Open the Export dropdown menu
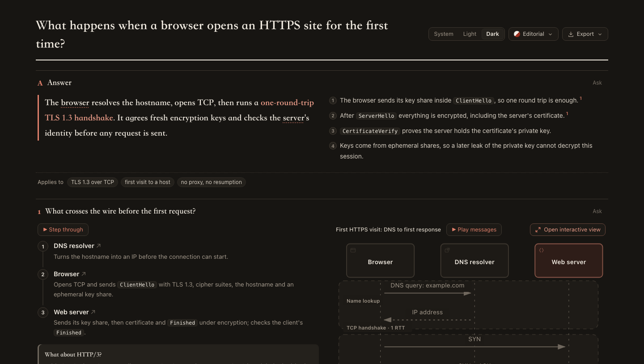 (x=585, y=34)
